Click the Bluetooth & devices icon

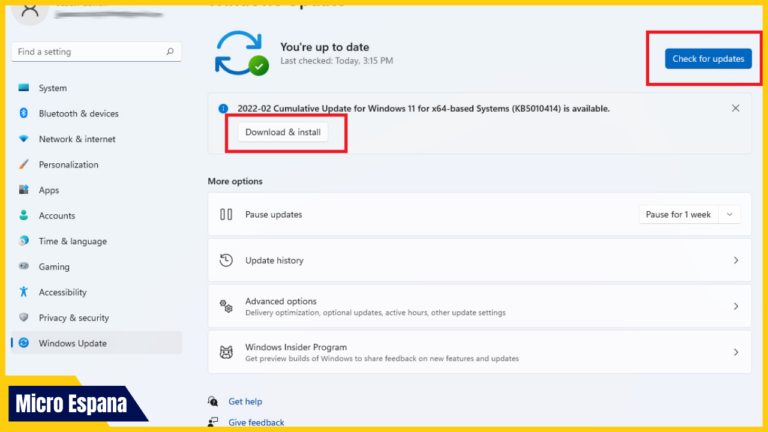(x=24, y=113)
